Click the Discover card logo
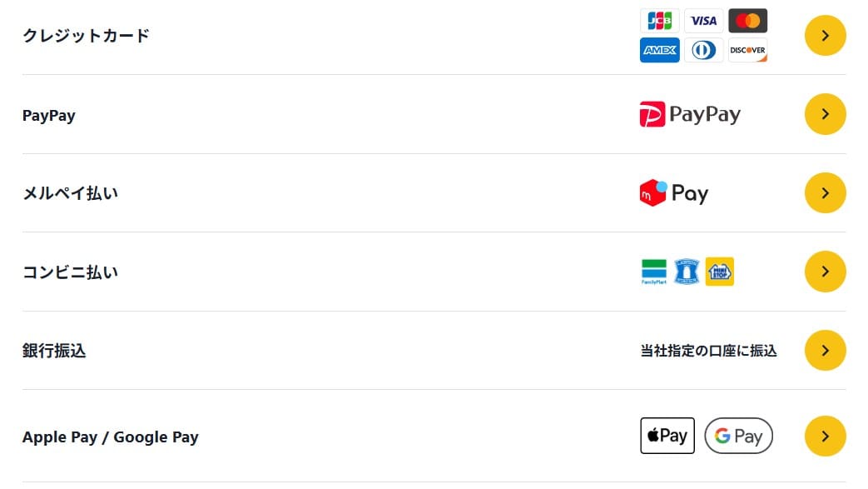Viewport: 868px width, 489px height. coord(747,50)
